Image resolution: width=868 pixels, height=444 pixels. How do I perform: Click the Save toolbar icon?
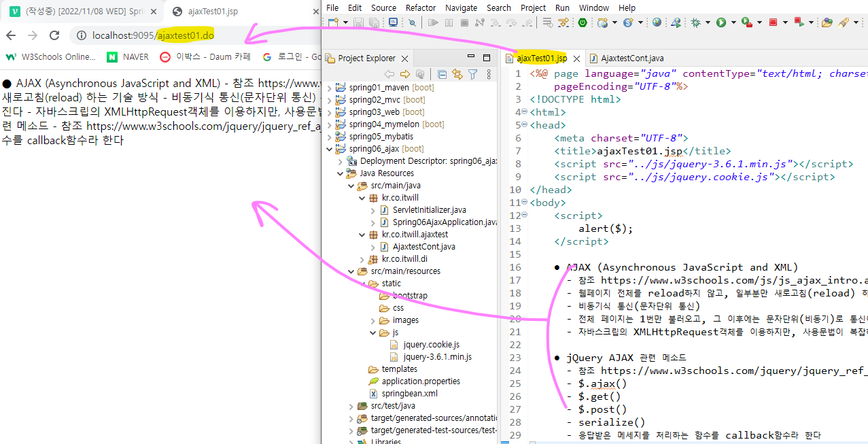[x=358, y=22]
